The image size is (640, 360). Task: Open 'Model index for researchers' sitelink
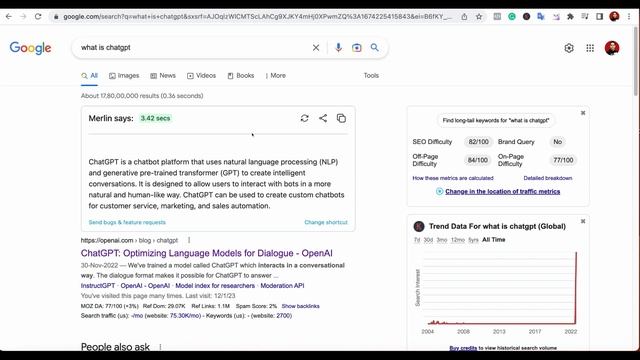point(215,286)
